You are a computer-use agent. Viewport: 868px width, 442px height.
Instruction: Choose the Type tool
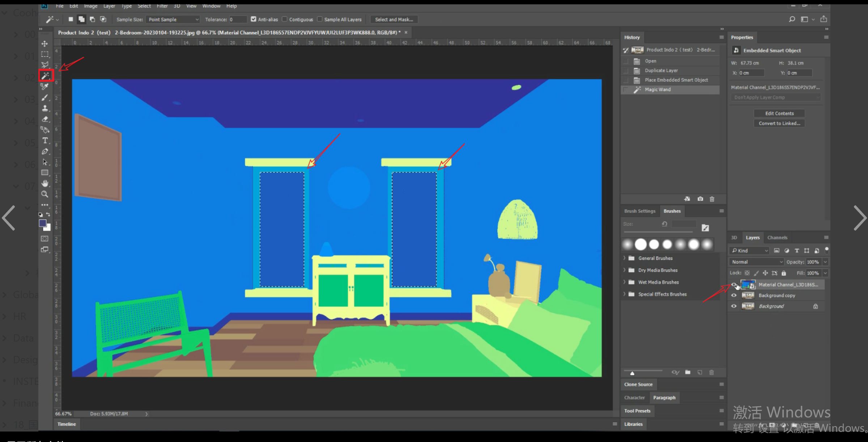[x=45, y=141]
